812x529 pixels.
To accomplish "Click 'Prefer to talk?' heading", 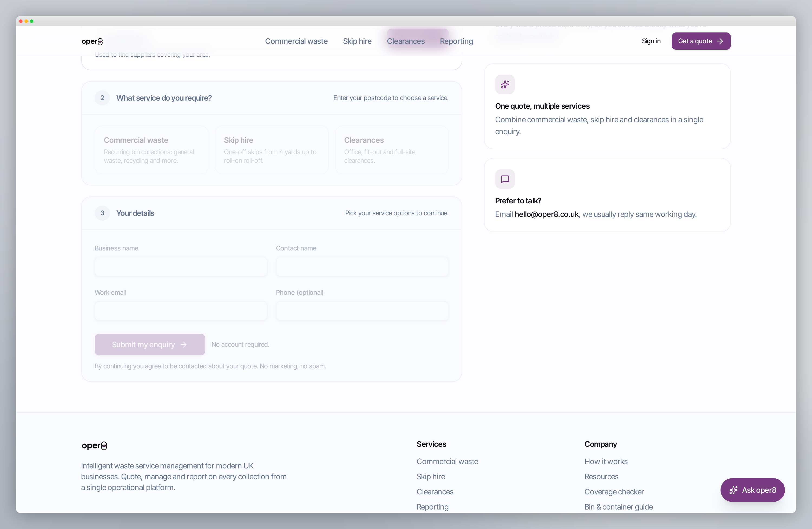I will (x=518, y=201).
